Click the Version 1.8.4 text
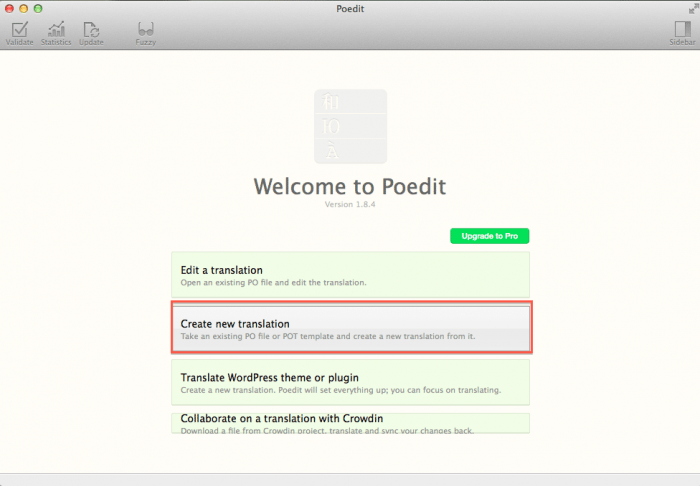 350,204
